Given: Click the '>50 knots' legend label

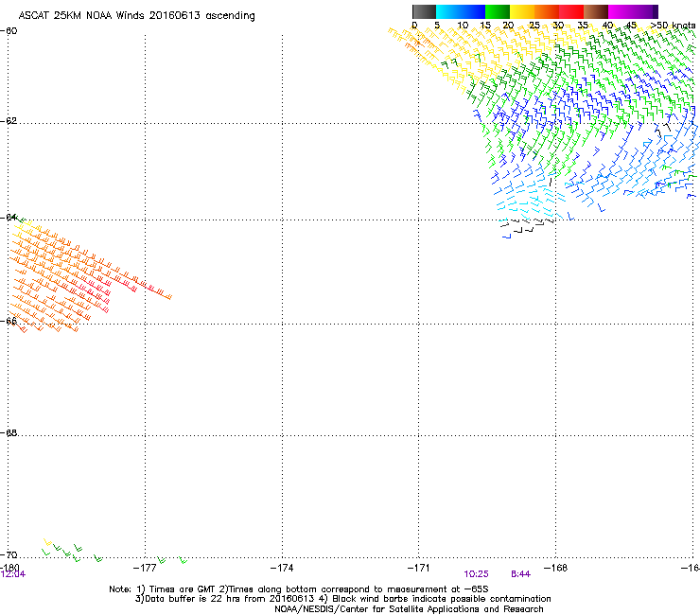Looking at the screenshot, I should click(x=673, y=26).
